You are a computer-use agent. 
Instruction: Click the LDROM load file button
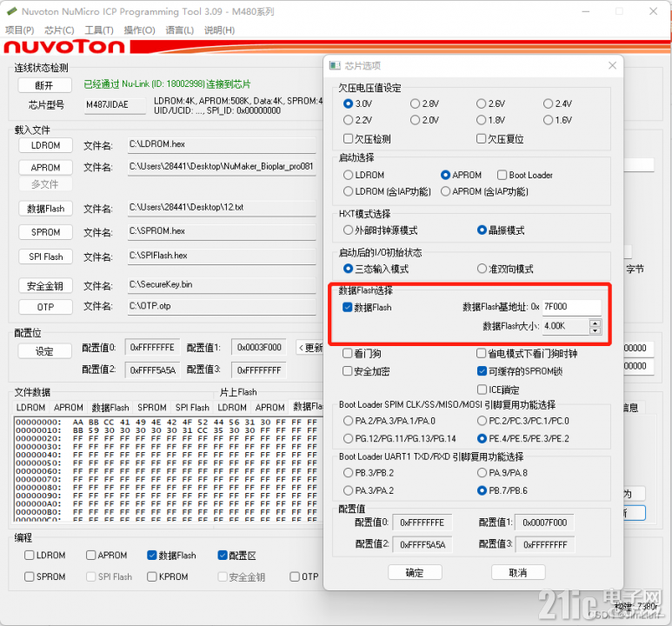pyautogui.click(x=45, y=145)
